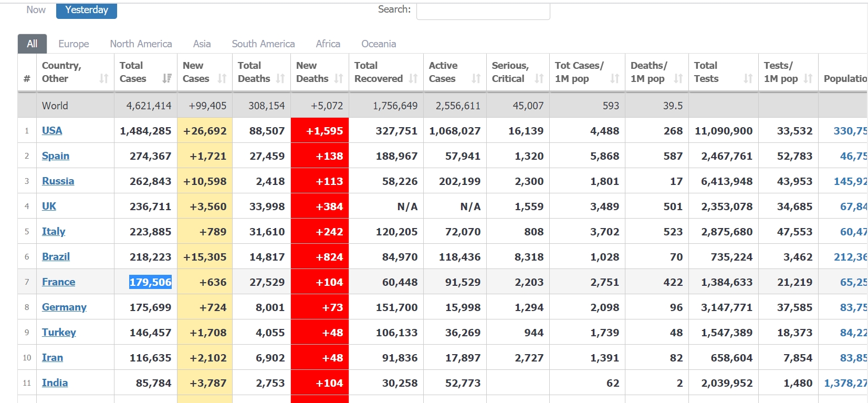Open the South America tab
Image resolution: width=868 pixels, height=403 pixels.
[x=263, y=44]
